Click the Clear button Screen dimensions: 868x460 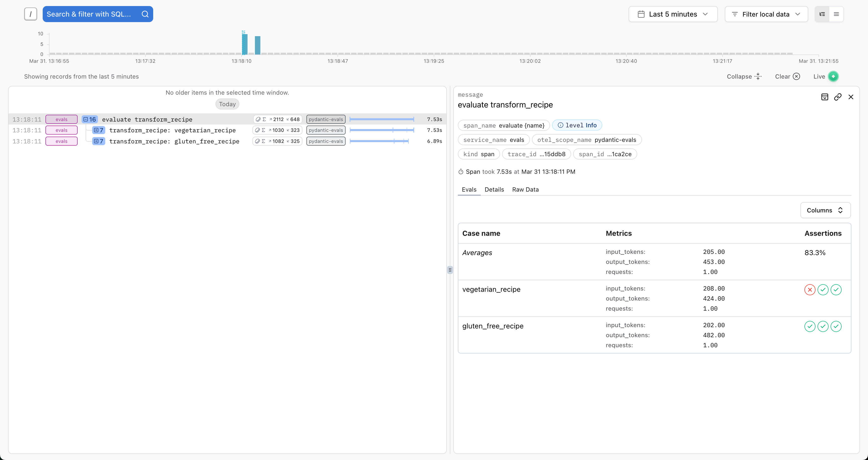point(787,76)
